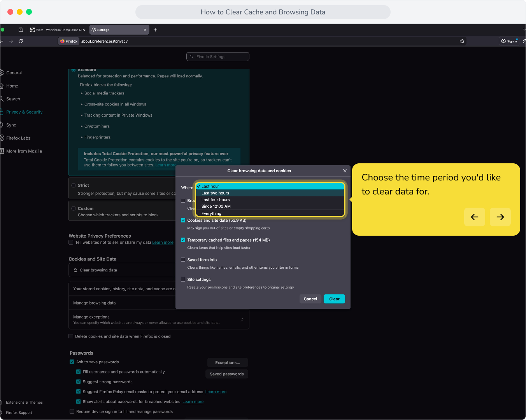Toggle Temporary cached files and pages checkbox
This screenshot has width=526, height=420.
tap(183, 240)
